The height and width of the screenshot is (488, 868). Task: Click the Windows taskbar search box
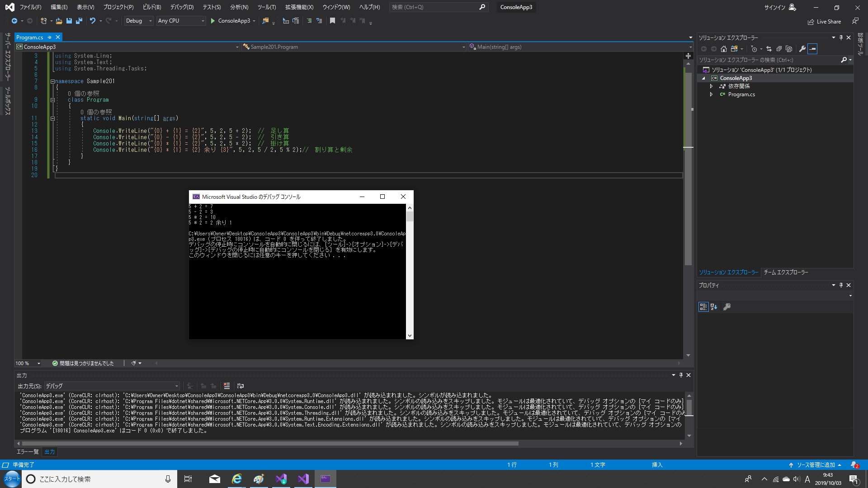pos(99,479)
